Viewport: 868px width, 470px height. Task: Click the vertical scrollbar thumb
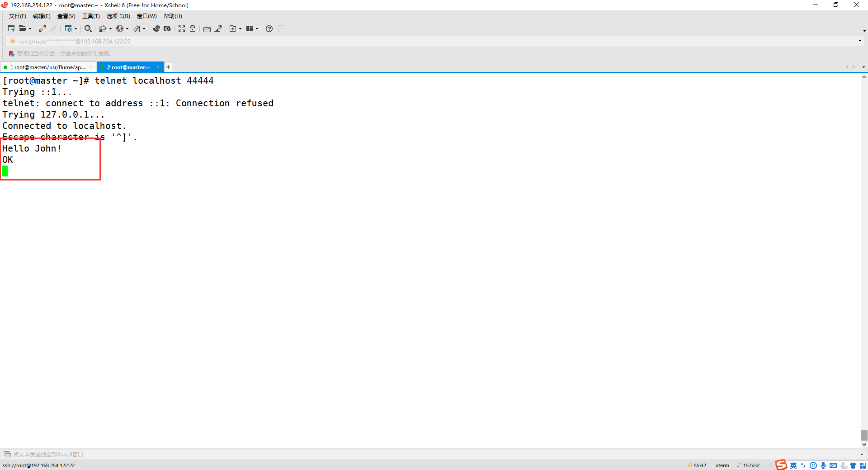tap(864, 435)
